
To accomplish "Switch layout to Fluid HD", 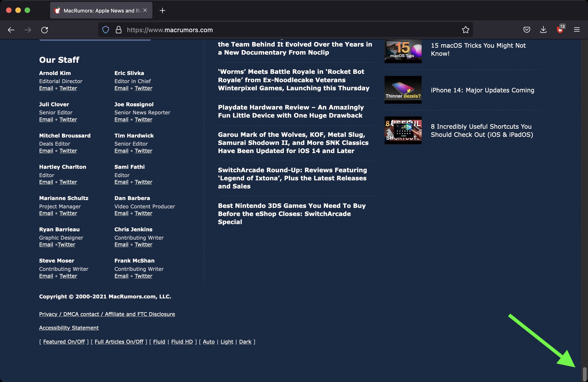I will (182, 342).
